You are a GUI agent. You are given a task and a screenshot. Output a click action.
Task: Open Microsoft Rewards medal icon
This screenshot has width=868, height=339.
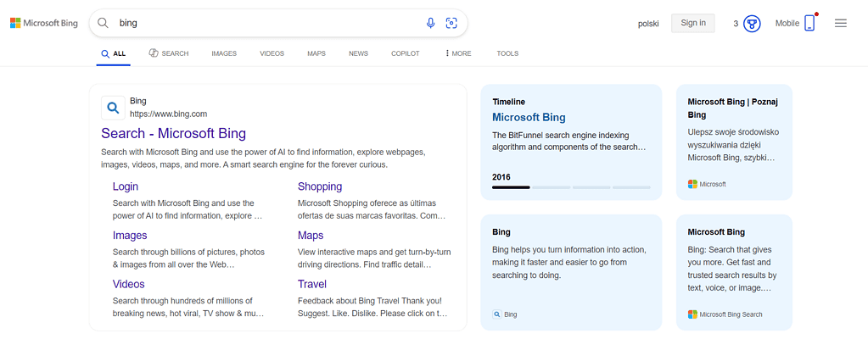point(751,23)
